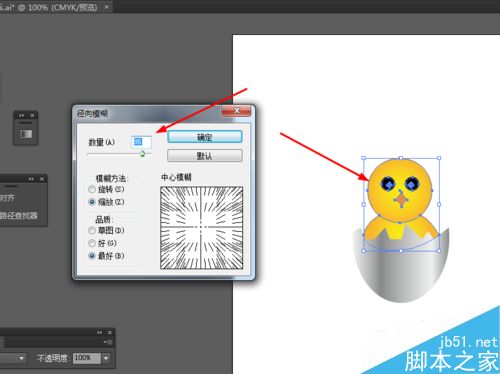Image resolution: width=500 pixels, height=374 pixels.
Task: Click the 确定 button in the blur dialog
Action: coord(205,137)
